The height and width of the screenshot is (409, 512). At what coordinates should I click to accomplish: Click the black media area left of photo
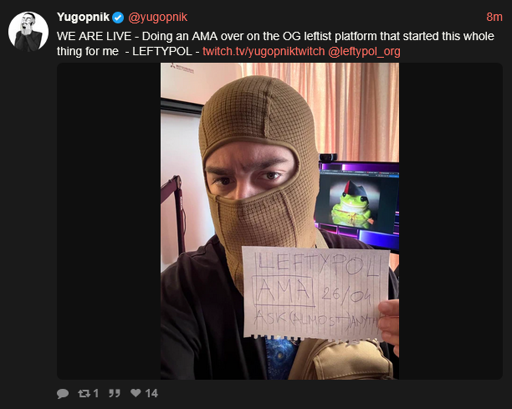coord(109,221)
